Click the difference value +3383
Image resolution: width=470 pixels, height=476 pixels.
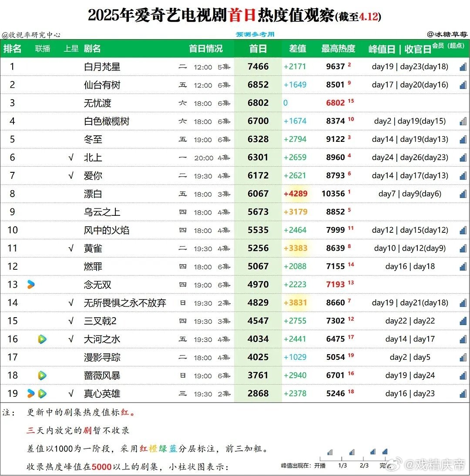295,248
